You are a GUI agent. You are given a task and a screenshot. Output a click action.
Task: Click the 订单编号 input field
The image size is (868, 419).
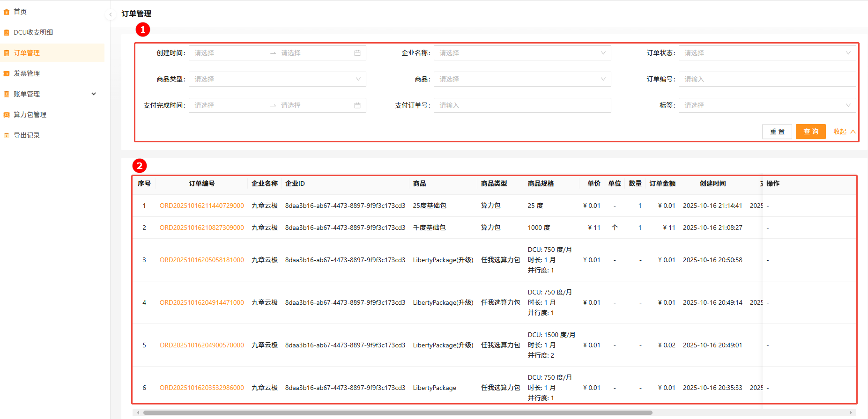[767, 79]
